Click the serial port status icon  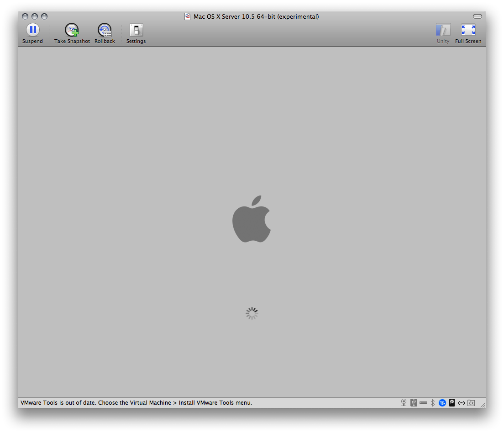pyautogui.click(x=423, y=402)
